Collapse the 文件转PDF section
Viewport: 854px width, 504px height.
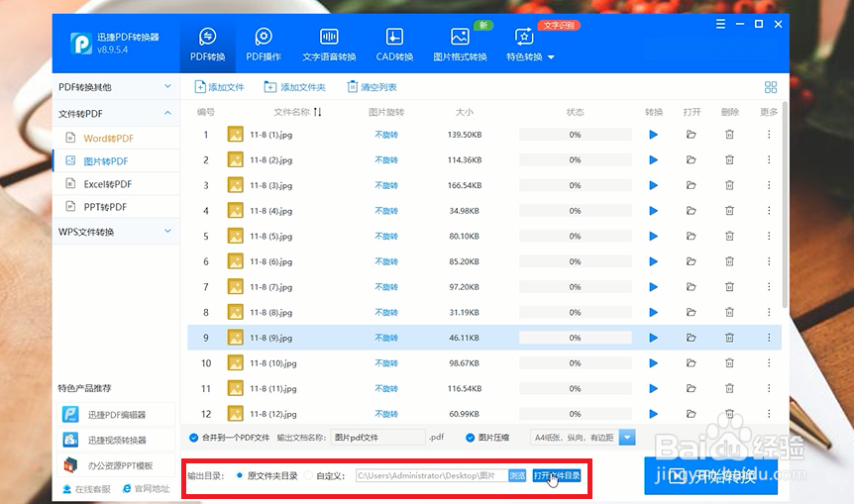pyautogui.click(x=116, y=113)
